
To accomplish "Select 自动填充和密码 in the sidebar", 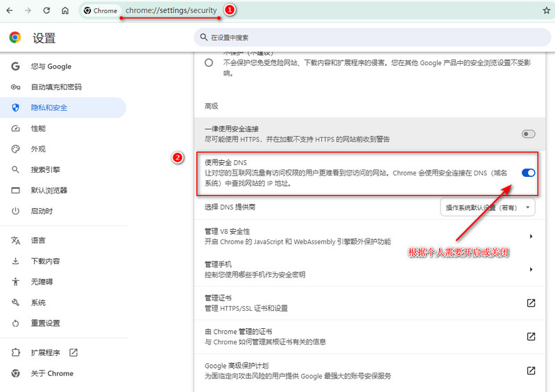I will pyautogui.click(x=55, y=87).
